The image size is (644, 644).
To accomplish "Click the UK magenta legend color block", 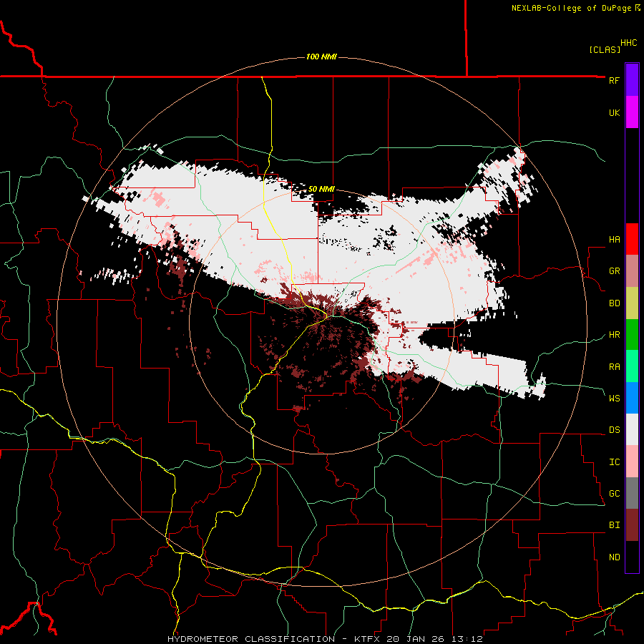I will pos(632,112).
